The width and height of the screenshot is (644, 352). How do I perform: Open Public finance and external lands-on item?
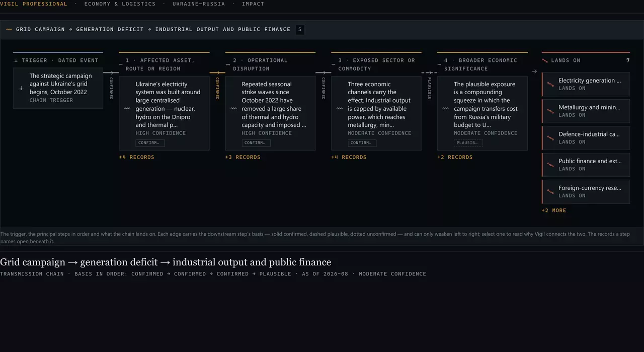pos(586,165)
